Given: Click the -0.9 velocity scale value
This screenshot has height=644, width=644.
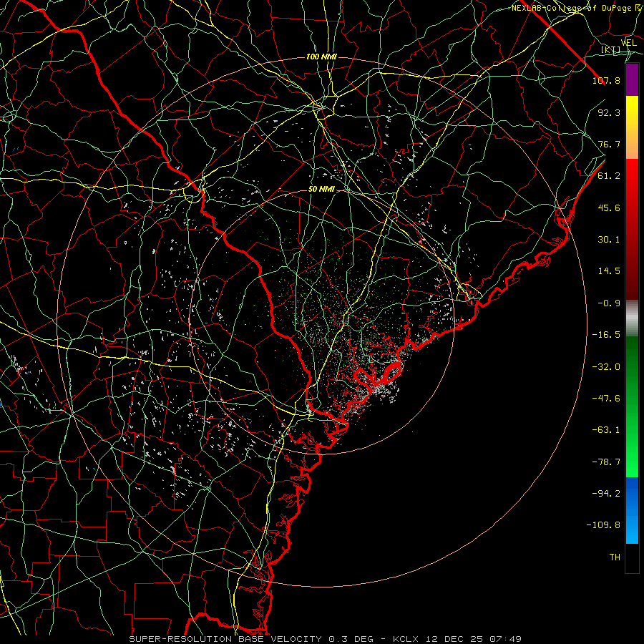Looking at the screenshot, I should 609,303.
